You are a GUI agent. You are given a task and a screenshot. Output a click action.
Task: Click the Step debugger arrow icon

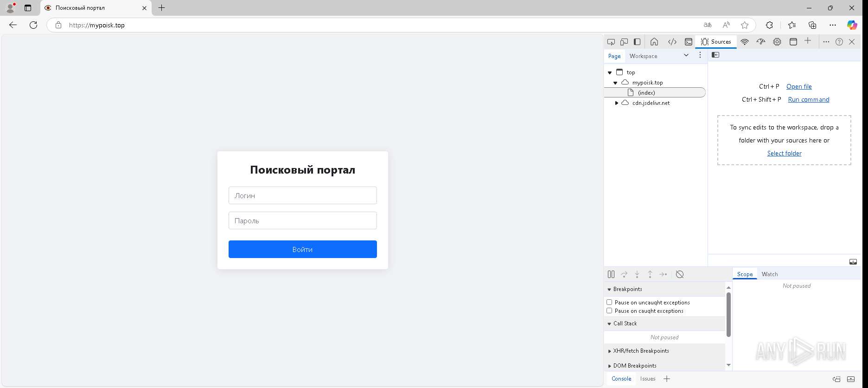tap(663, 274)
